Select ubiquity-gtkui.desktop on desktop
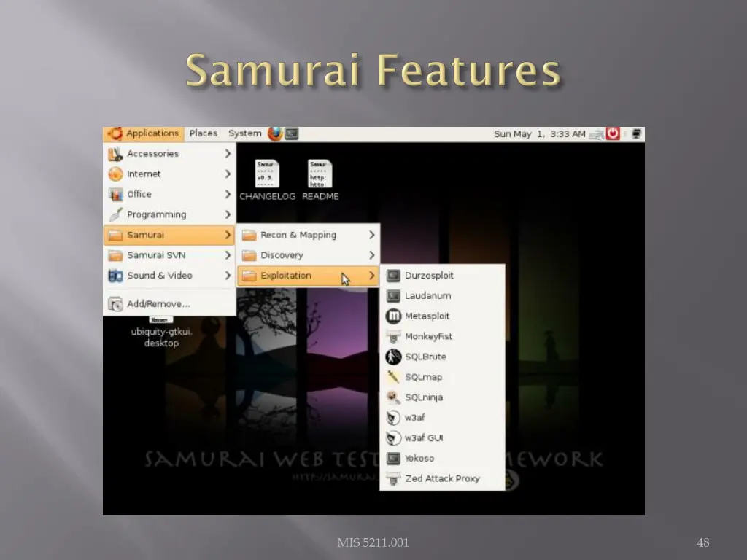The width and height of the screenshot is (747, 560). (161, 332)
